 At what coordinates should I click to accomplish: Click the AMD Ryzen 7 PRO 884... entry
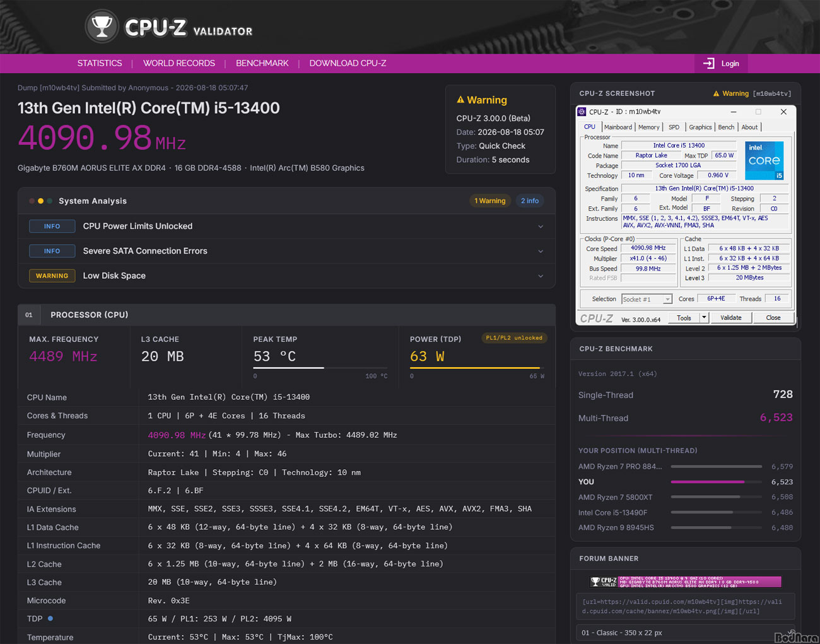click(x=686, y=467)
